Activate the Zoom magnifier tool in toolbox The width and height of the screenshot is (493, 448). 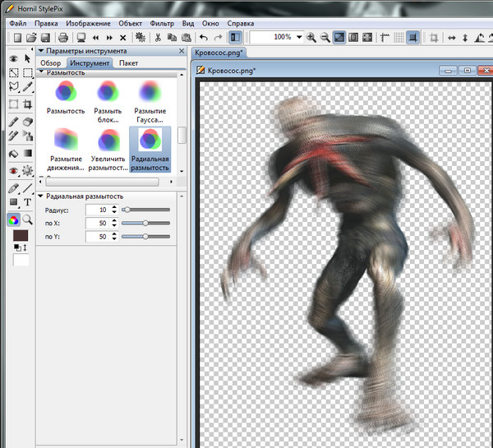[28, 219]
